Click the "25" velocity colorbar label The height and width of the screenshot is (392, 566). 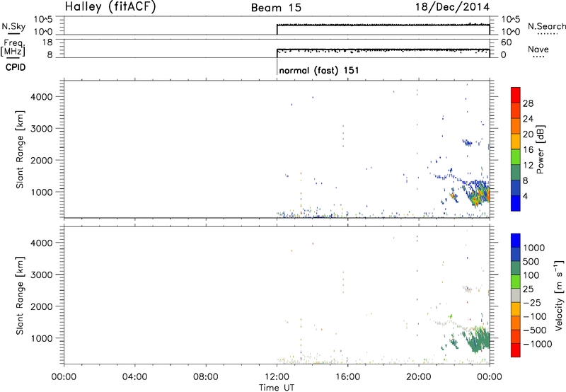[x=528, y=289]
